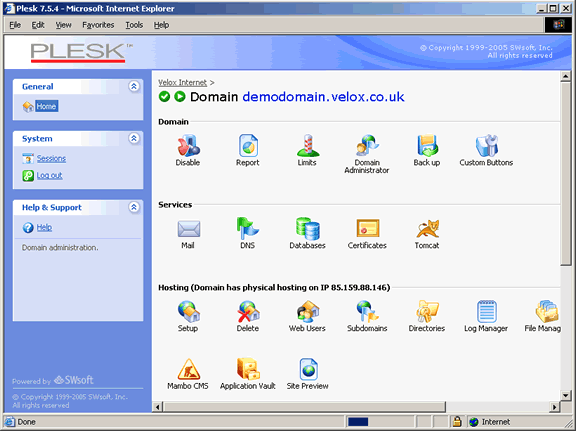Collapse the General sidebar panel

pos(134,86)
